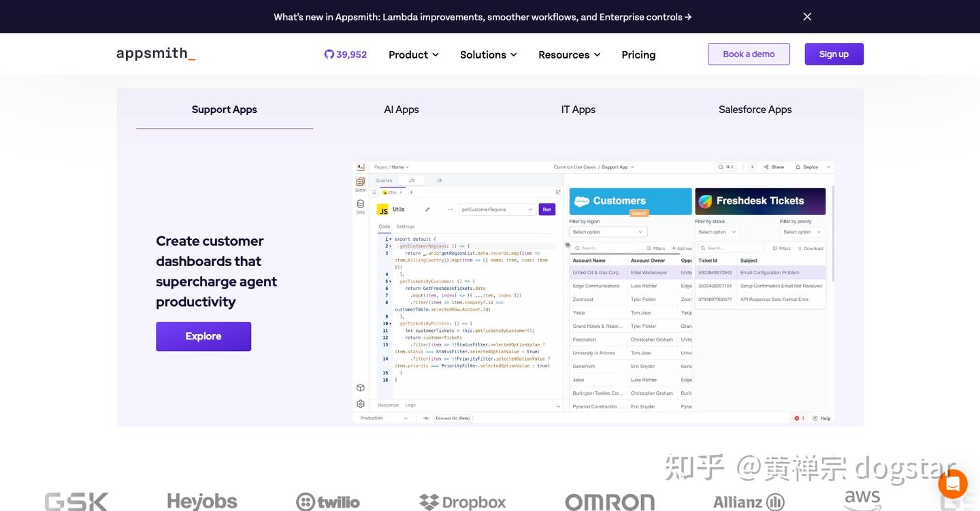Click the search field in the tickets table
980x511 pixels.
pyautogui.click(x=732, y=248)
